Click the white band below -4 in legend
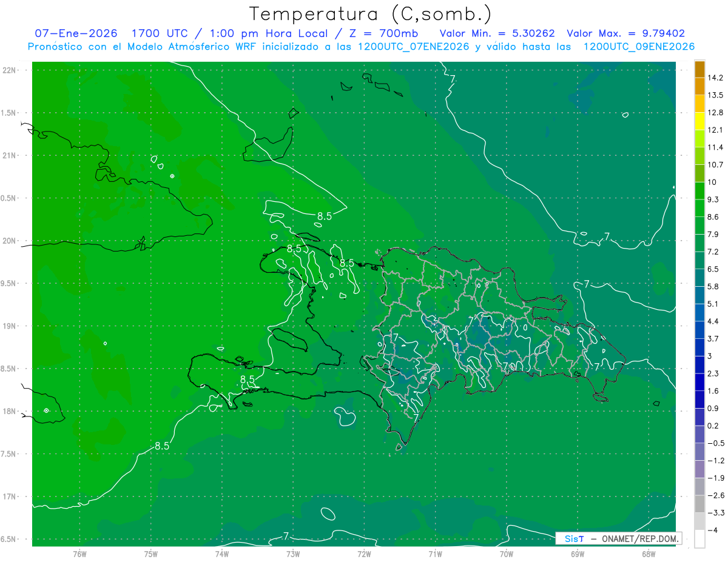 tap(699, 539)
